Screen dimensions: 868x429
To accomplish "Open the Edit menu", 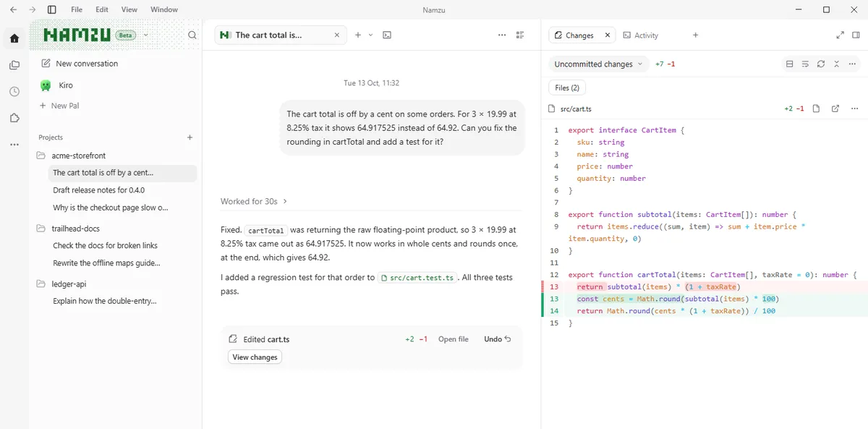I will tap(102, 9).
